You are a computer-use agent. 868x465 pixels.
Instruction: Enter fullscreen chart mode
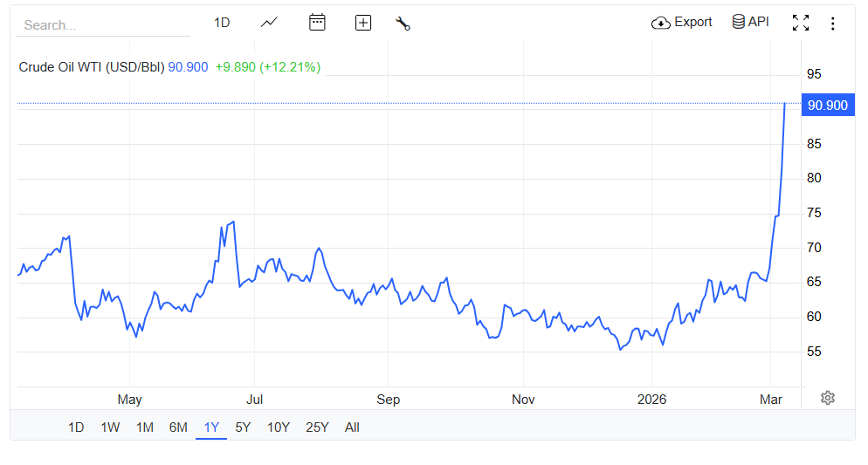[800, 23]
